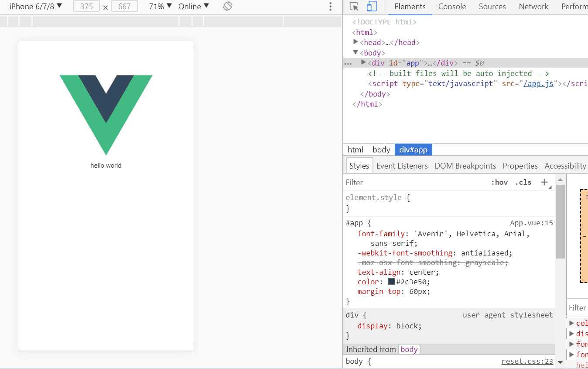Viewport: 588px width, 369px height.
Task: Select div#app in the breadcrumb bar
Action: pos(414,150)
